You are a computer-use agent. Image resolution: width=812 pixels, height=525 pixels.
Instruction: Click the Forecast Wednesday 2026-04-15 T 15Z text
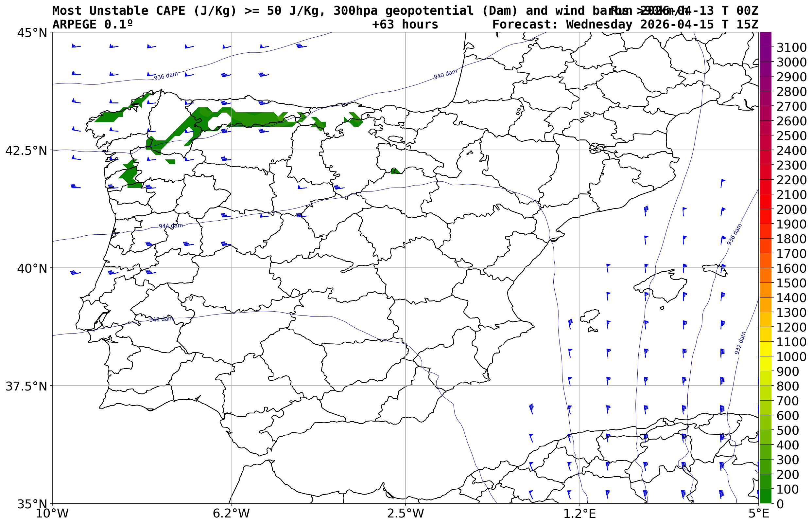625,25
